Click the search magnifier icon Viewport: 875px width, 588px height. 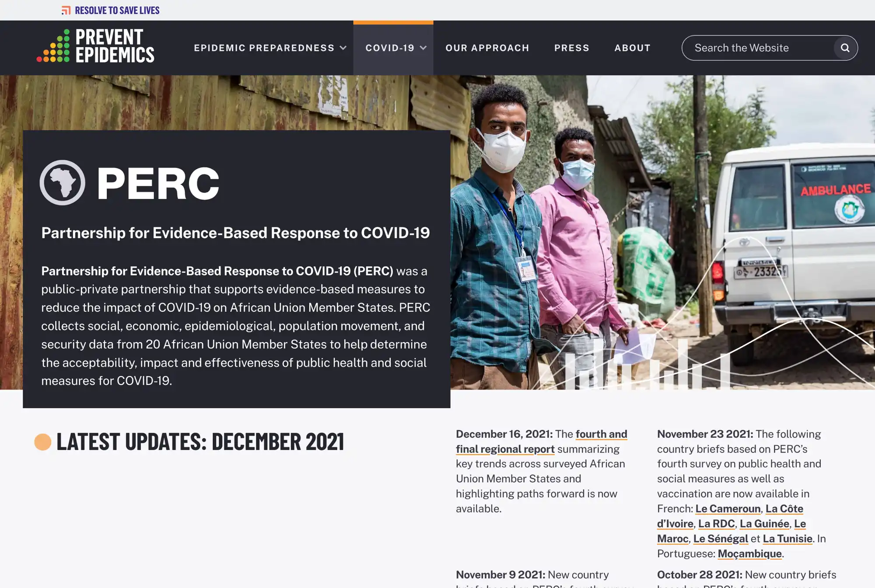point(846,48)
